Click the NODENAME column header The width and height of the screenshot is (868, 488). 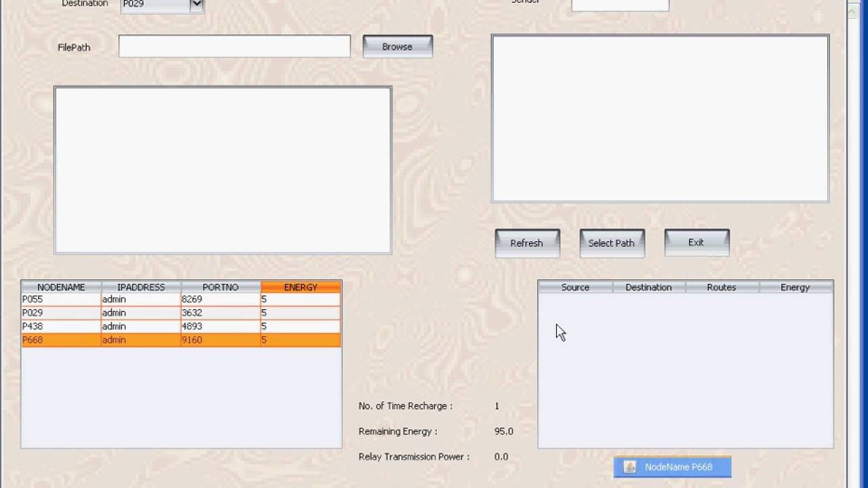pyautogui.click(x=61, y=287)
